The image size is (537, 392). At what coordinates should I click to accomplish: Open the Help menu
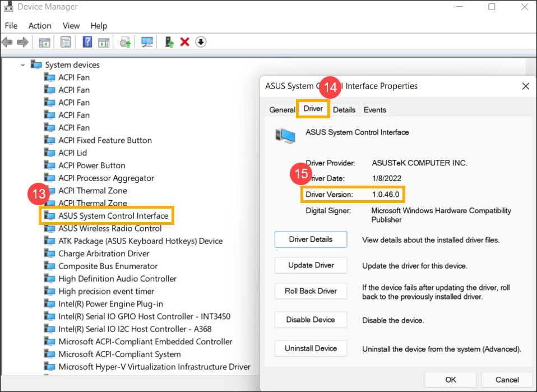(99, 26)
